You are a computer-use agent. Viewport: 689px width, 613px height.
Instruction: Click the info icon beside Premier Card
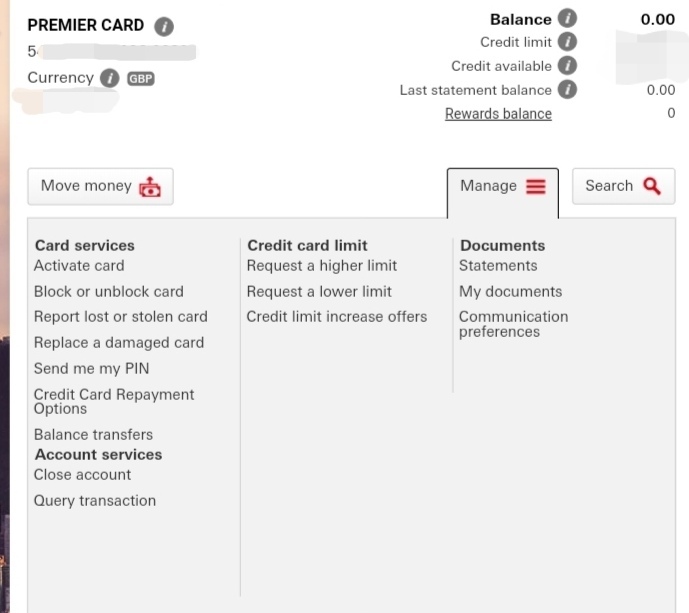(x=164, y=26)
